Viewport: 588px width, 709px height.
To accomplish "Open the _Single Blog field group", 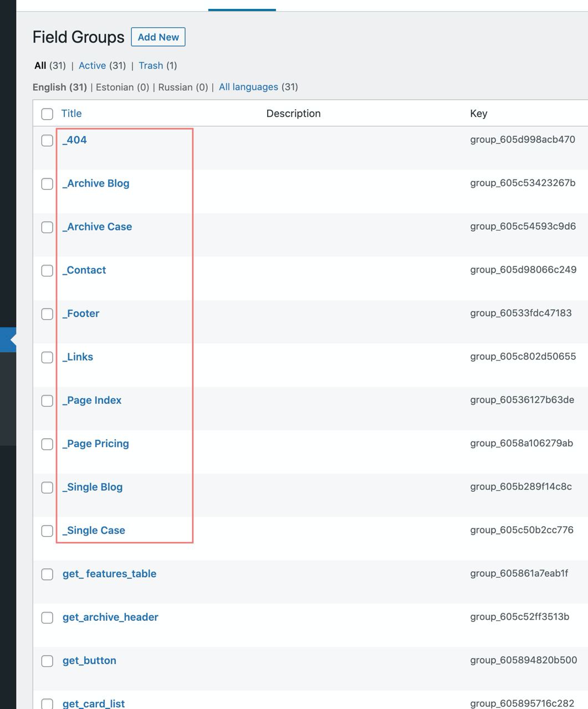I will (x=93, y=487).
